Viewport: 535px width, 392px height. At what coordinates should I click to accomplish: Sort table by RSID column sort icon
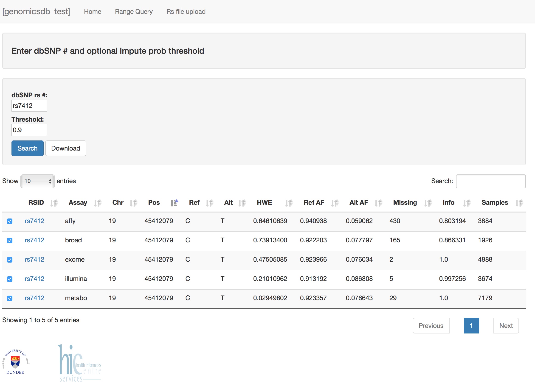[54, 203]
